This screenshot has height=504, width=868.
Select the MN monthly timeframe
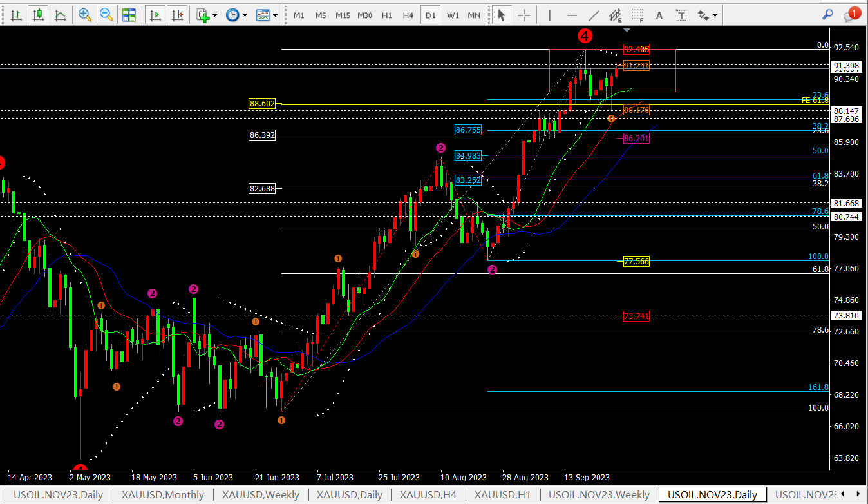tap(474, 15)
